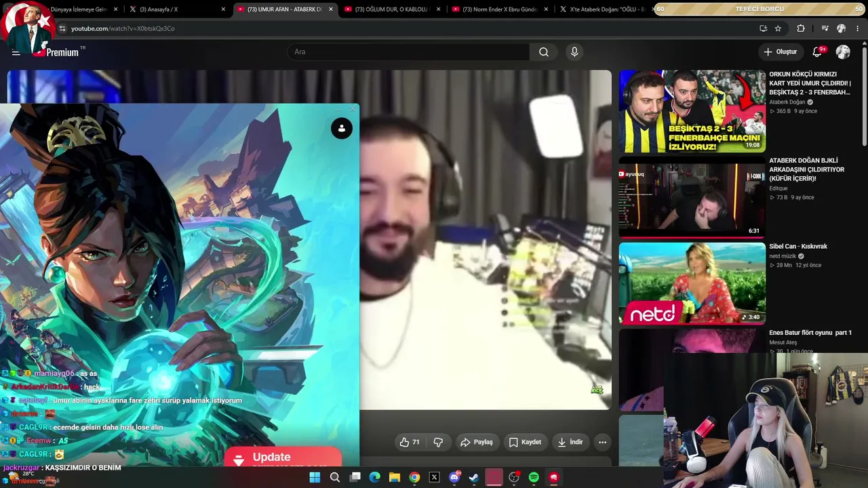The image size is (868, 488).
Task: Open File Explorer from the taskbar
Action: pos(395,477)
